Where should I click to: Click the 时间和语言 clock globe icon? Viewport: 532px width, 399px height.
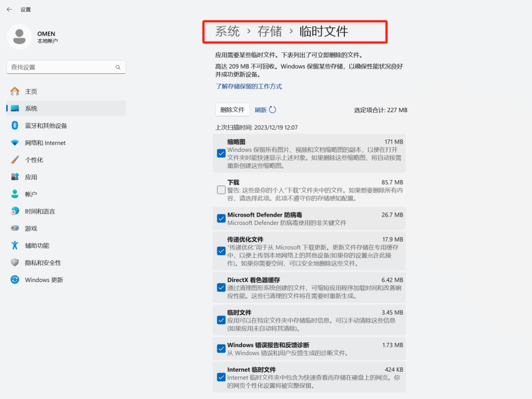15,211
